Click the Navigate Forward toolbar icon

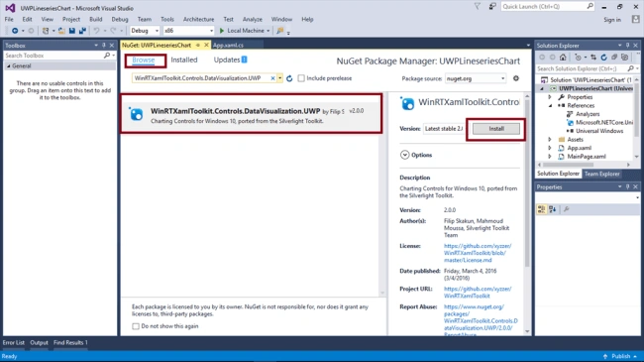coord(31,31)
